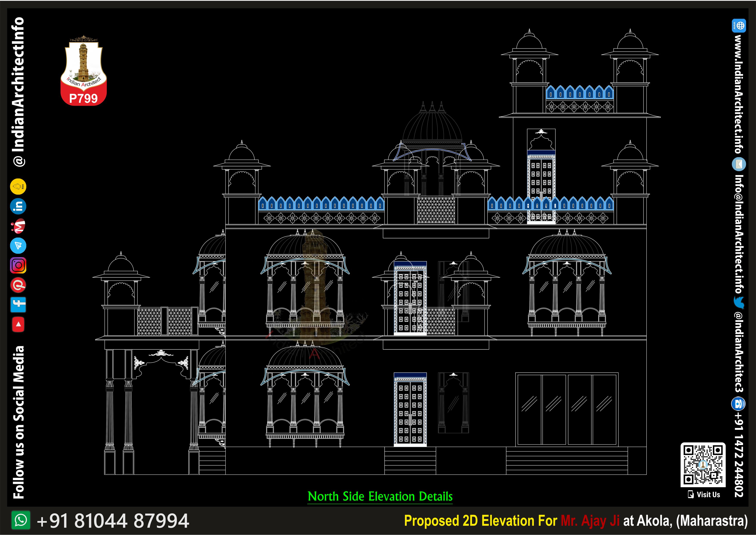Click the QR code image
The width and height of the screenshot is (756, 535).
(x=703, y=465)
